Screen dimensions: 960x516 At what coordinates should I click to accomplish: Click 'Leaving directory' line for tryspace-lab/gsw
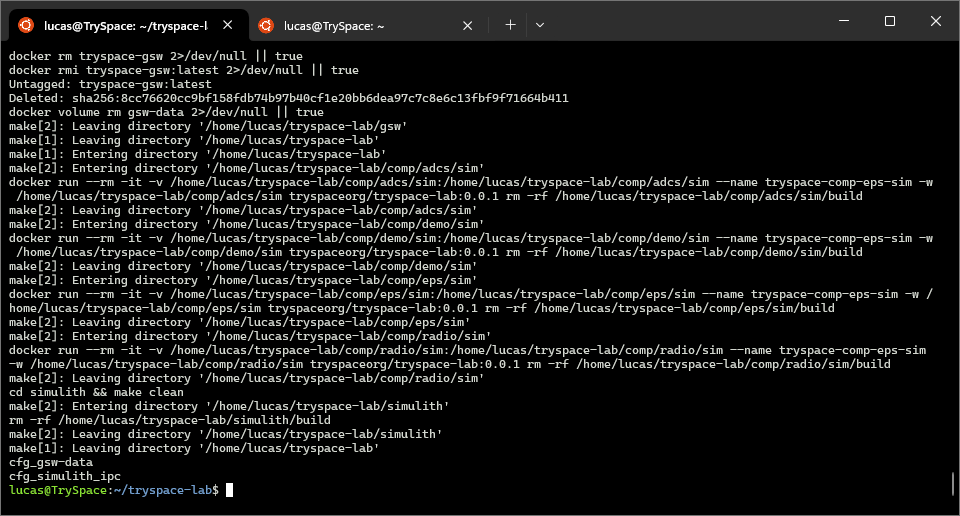click(208, 127)
